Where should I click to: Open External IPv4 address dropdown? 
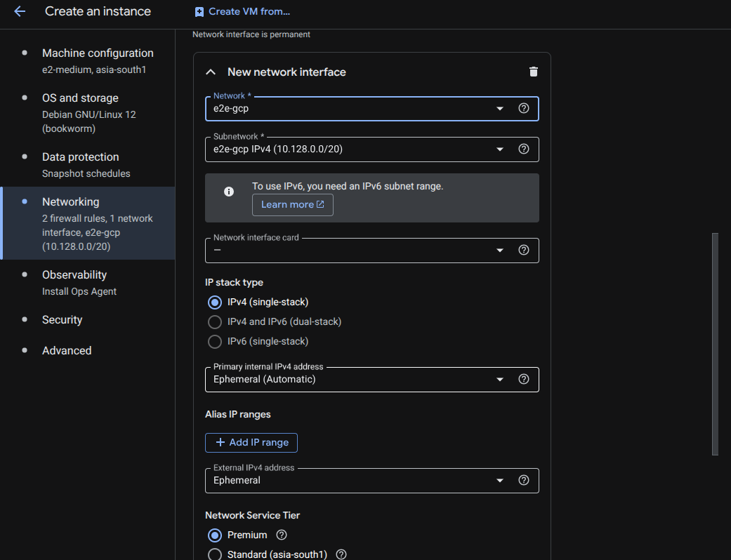pos(371,480)
